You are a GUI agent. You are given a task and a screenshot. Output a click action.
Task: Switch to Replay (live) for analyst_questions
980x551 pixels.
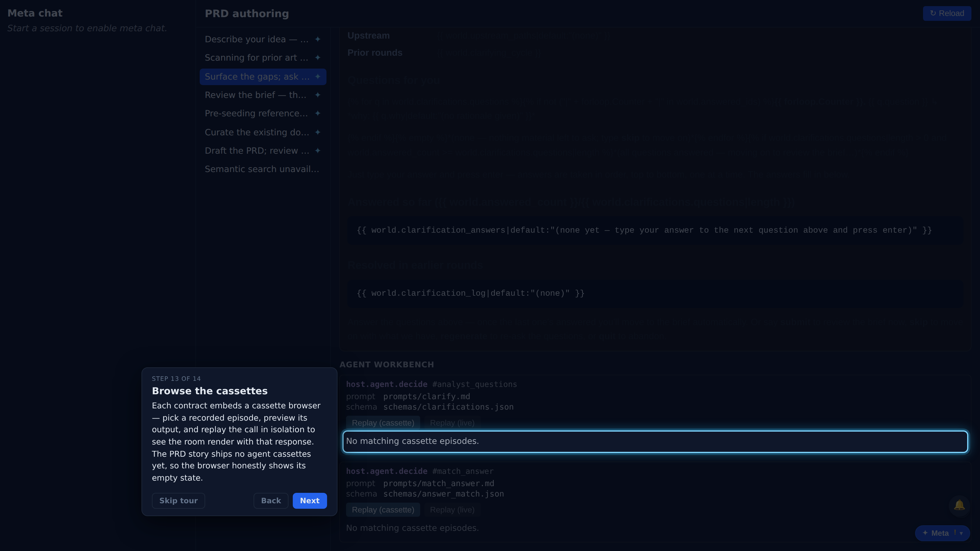pos(452,423)
